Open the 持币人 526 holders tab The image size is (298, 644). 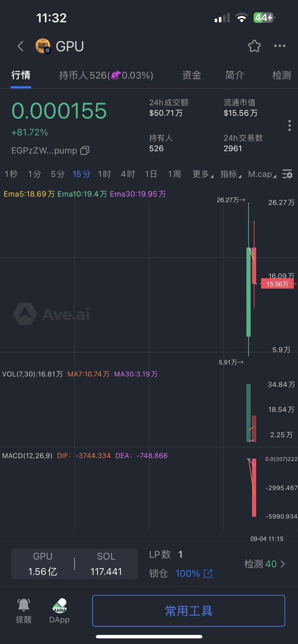tap(106, 75)
